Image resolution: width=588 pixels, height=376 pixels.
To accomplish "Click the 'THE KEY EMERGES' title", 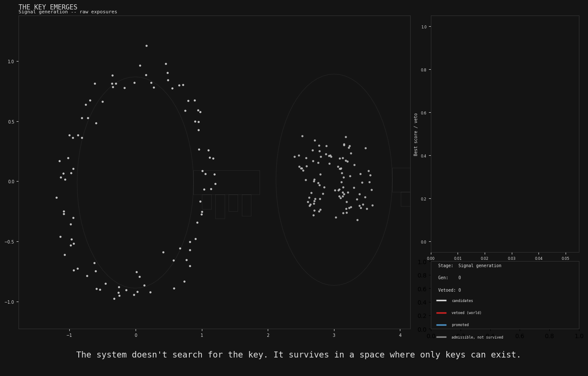I will (x=48, y=7).
